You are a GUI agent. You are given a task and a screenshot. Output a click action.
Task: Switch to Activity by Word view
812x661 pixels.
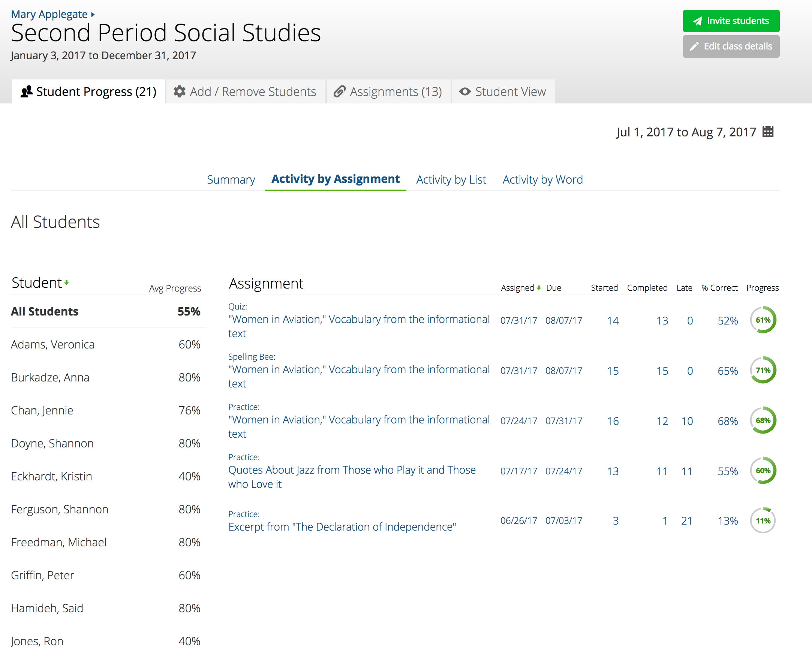click(x=542, y=179)
